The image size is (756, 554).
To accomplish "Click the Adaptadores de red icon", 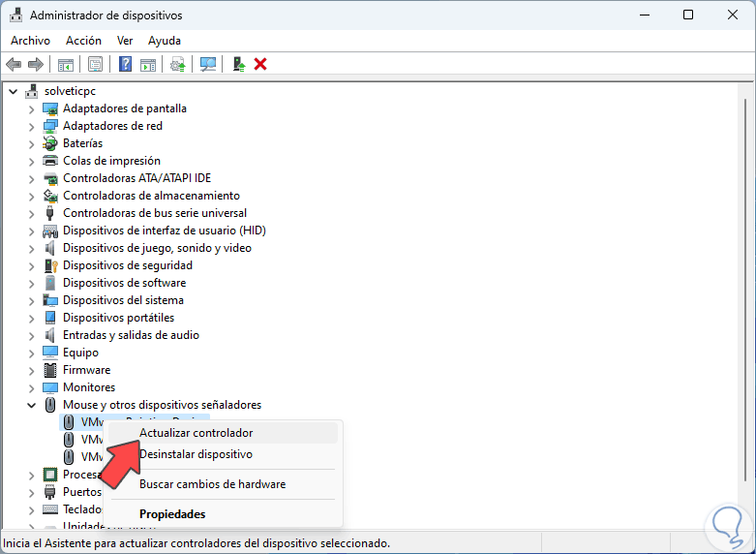I will [x=50, y=126].
